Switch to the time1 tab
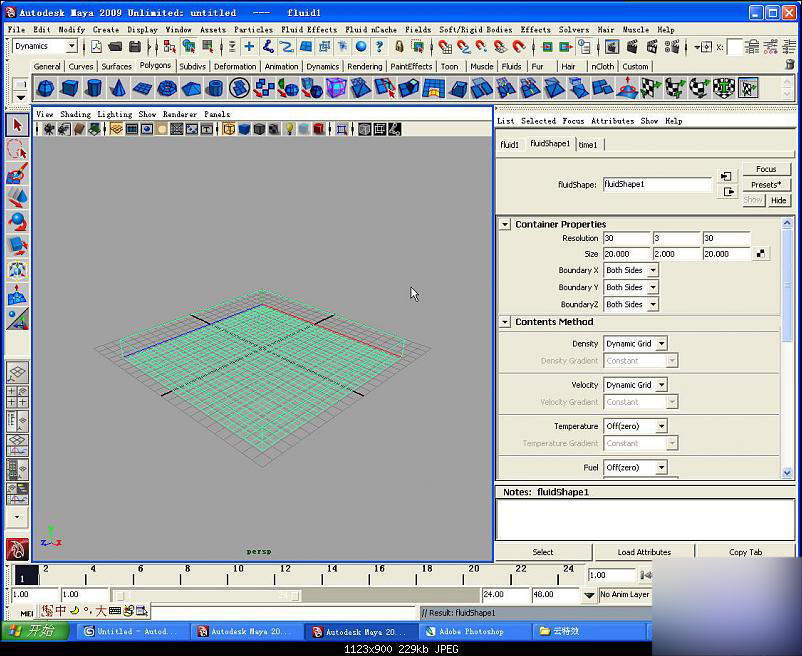This screenshot has height=656, width=802. [x=588, y=144]
